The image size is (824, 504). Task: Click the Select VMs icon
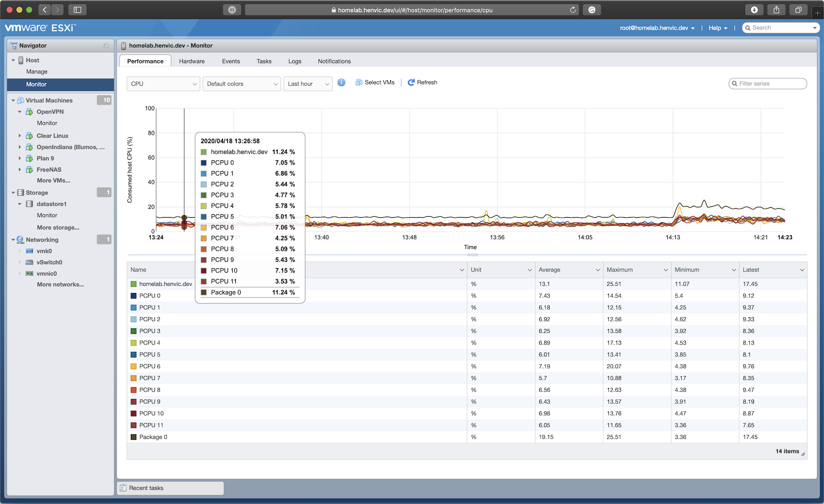coord(359,82)
